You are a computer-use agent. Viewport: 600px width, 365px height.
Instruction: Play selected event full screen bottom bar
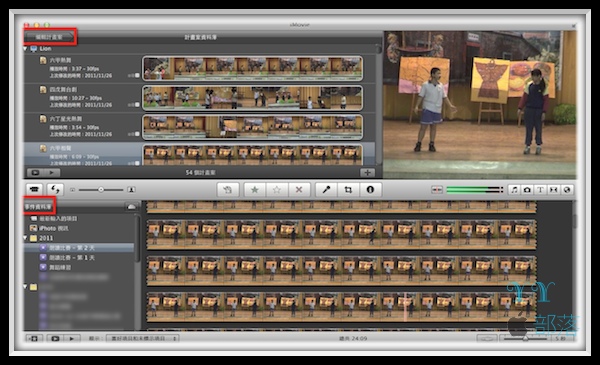(55, 338)
